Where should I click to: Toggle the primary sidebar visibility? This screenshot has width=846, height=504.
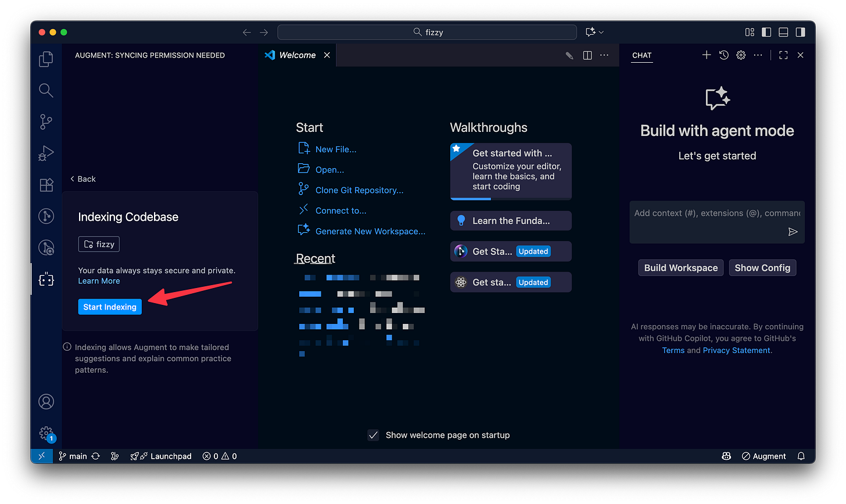[766, 32]
